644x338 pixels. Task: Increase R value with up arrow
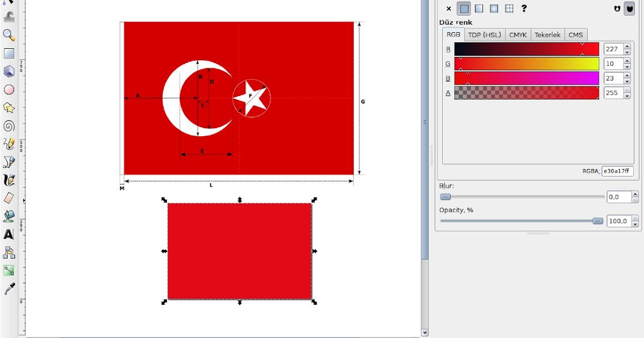[x=627, y=46]
